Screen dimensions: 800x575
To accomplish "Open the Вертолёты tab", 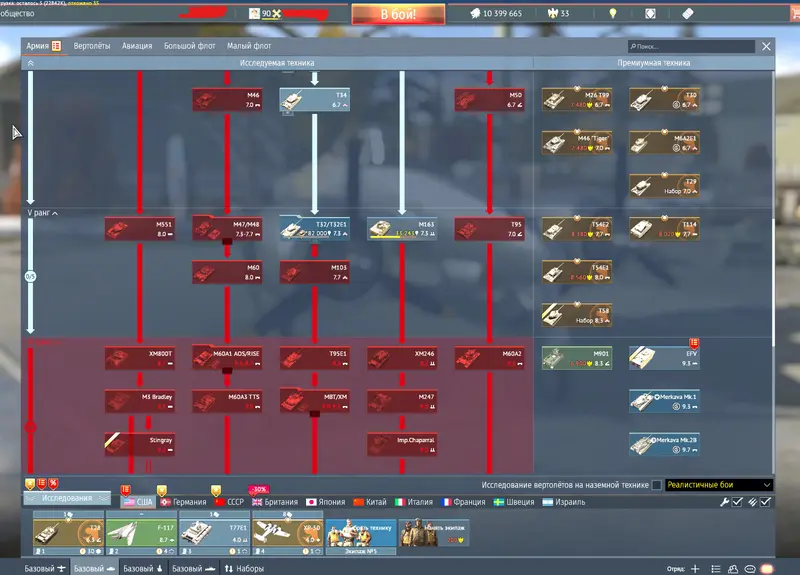I will click(91, 46).
